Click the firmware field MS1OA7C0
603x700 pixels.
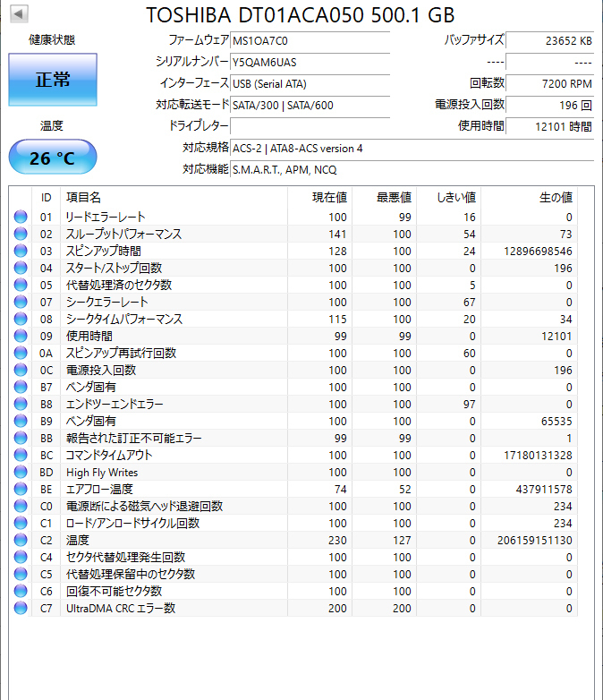(310, 40)
